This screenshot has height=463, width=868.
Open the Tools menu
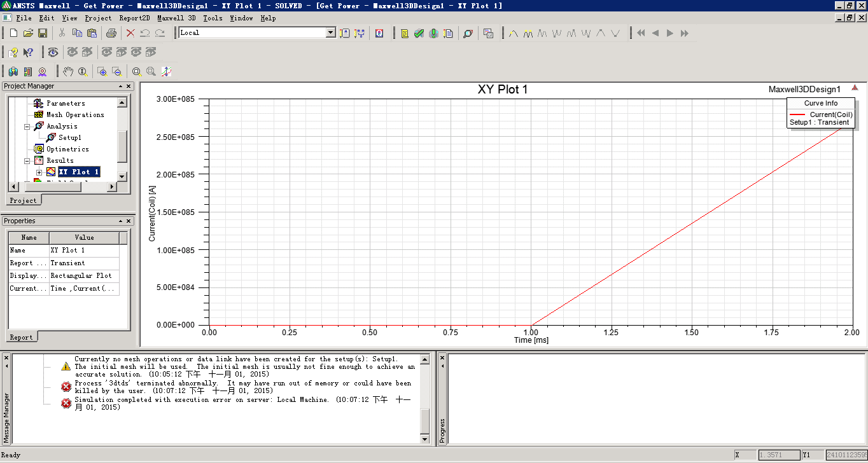pos(213,18)
